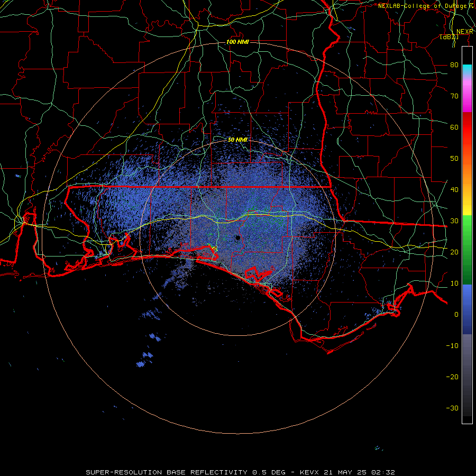Click the '21 MAY 25 02:32' timestamp
The image size is (476, 476).
360,472
